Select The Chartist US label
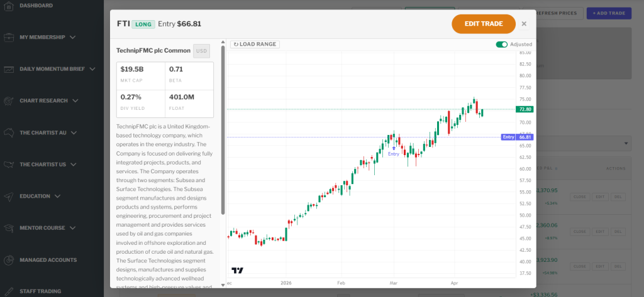 43,165
